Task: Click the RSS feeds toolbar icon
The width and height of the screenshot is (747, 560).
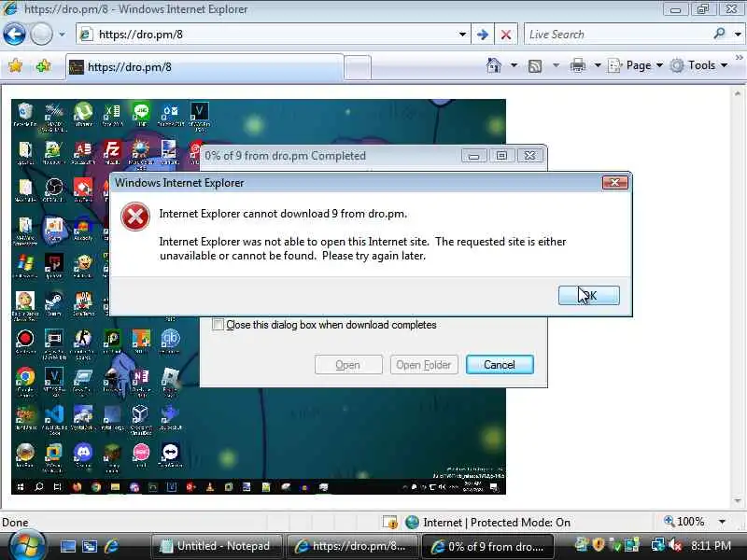Action: click(535, 65)
